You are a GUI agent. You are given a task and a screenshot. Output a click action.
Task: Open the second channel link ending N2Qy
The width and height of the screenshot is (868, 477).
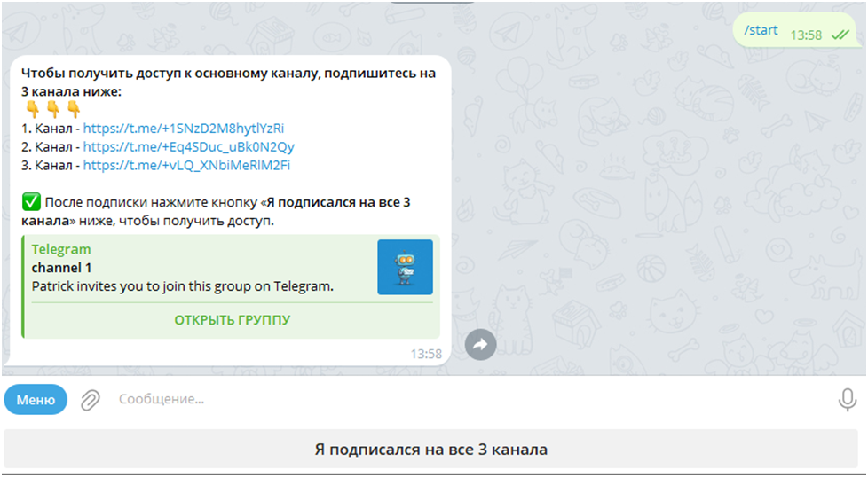point(188,146)
